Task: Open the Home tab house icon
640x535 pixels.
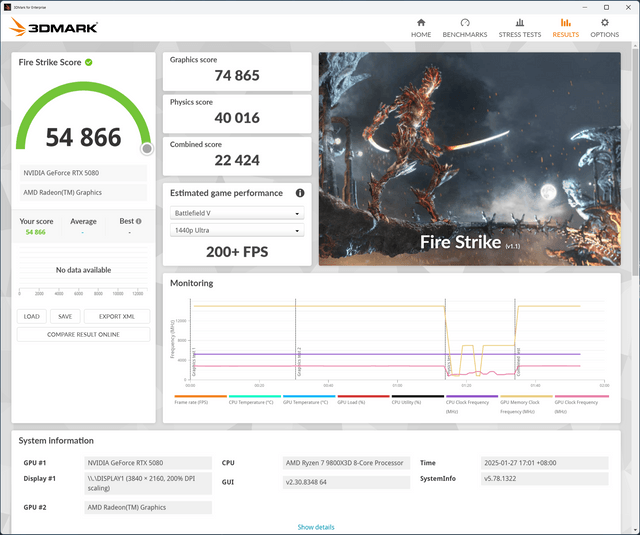Action: point(421,22)
